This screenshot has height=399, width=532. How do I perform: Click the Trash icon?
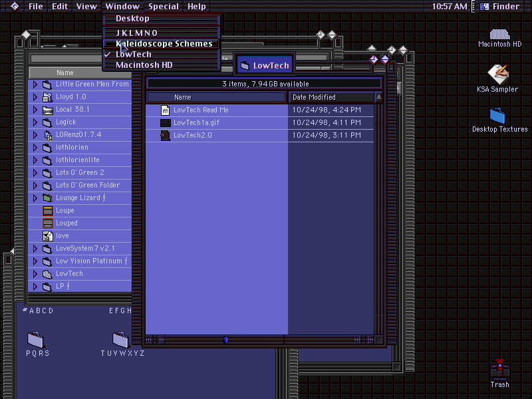pyautogui.click(x=500, y=370)
